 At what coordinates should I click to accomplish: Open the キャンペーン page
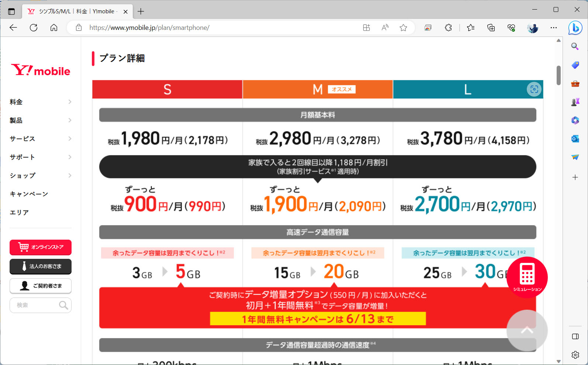pyautogui.click(x=29, y=194)
